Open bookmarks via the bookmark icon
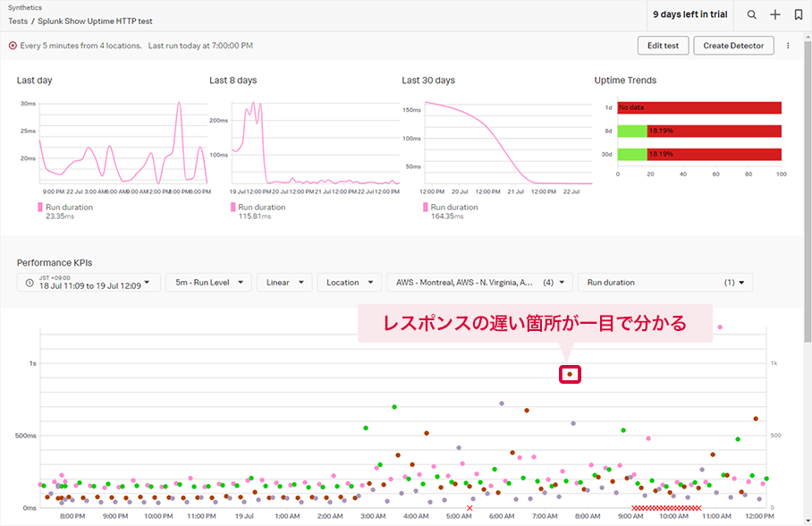Viewport: 812px width, 526px height. click(798, 15)
